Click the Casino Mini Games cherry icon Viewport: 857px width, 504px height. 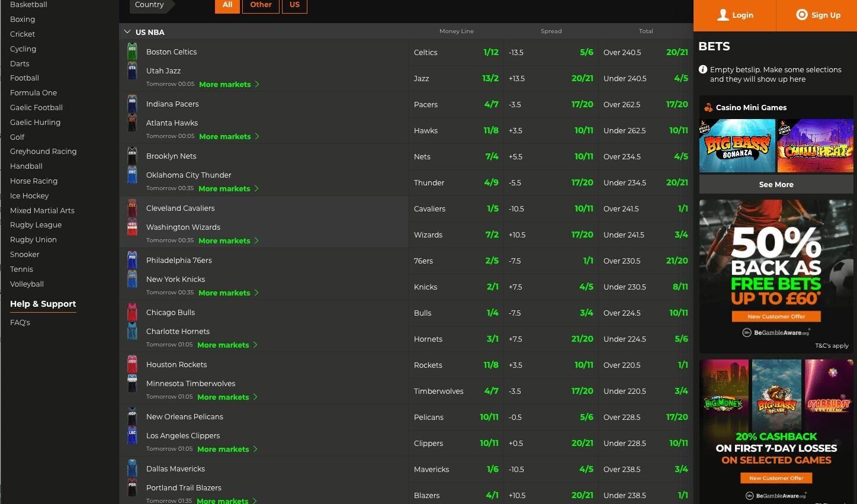coord(708,107)
